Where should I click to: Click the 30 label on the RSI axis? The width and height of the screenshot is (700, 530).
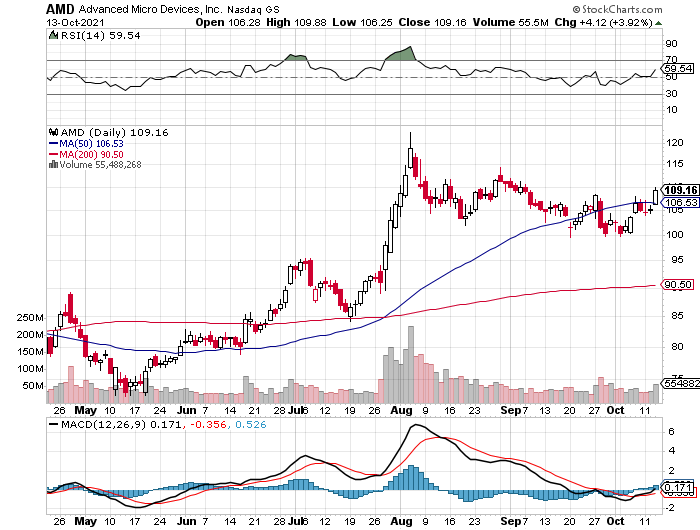(671, 93)
